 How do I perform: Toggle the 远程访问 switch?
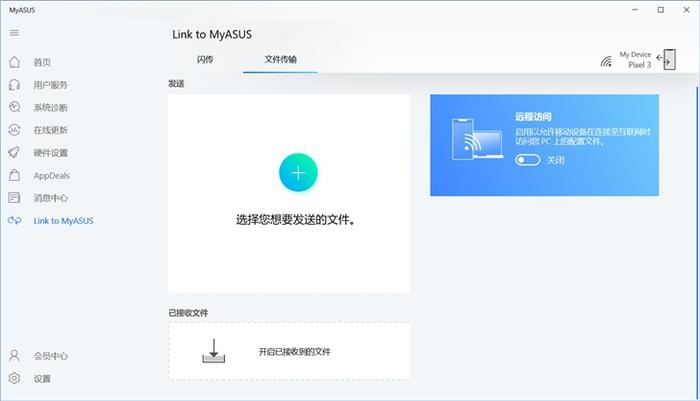click(527, 160)
